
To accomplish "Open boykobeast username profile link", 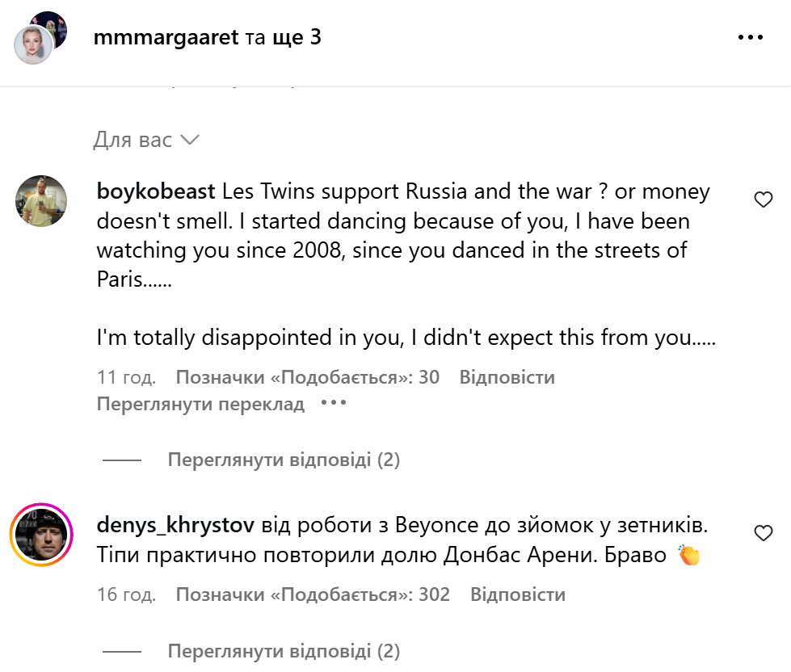I will tap(155, 192).
